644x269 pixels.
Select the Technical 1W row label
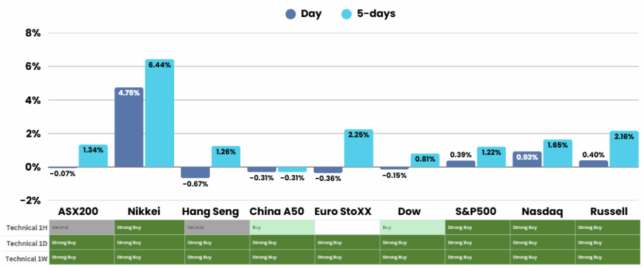[x=26, y=257]
